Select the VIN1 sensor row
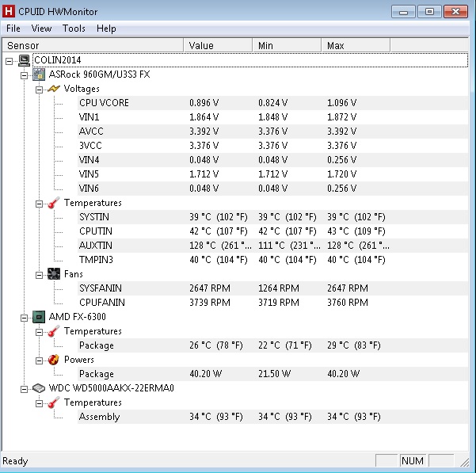The width and height of the screenshot is (476, 473). tap(272, 117)
